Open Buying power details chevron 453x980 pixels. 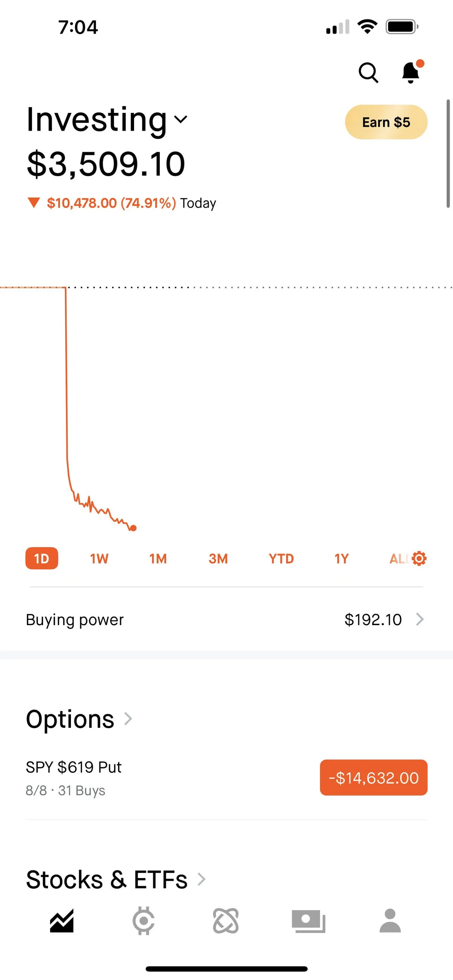[420, 619]
